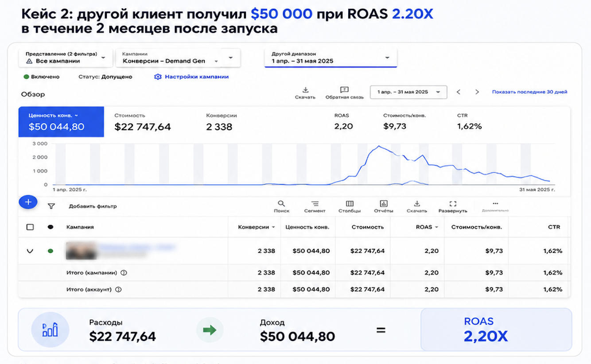Click $9,73 in the Итого (аккаунт) row
The height and width of the screenshot is (364, 591).
(x=494, y=290)
